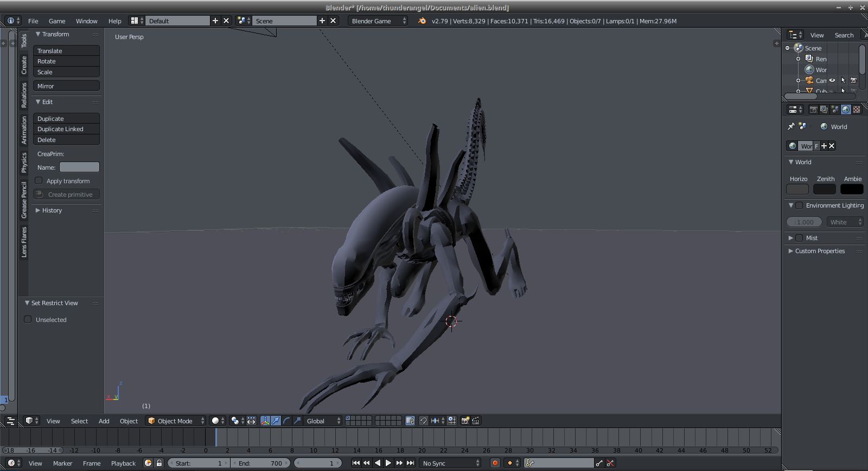Click the timeline editor type clock icon
The width and height of the screenshot is (868, 471).
click(14, 463)
